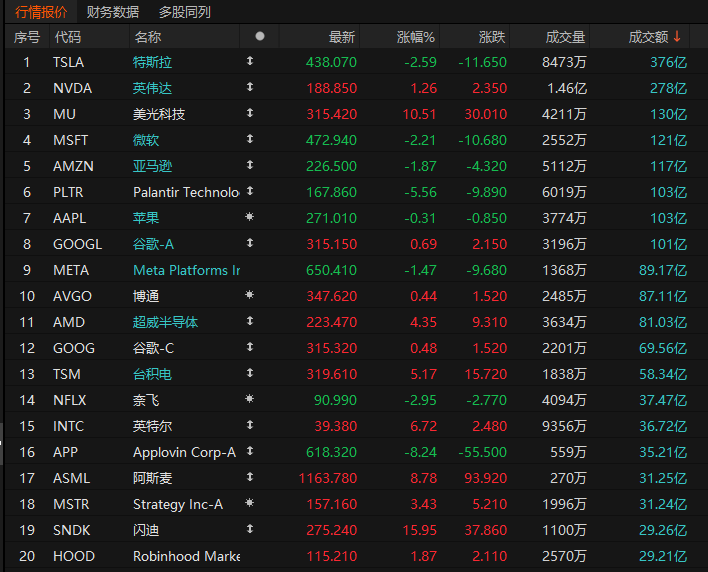The image size is (708, 572).
Task: Click the 闪迪 name cell
Action: pos(146,530)
